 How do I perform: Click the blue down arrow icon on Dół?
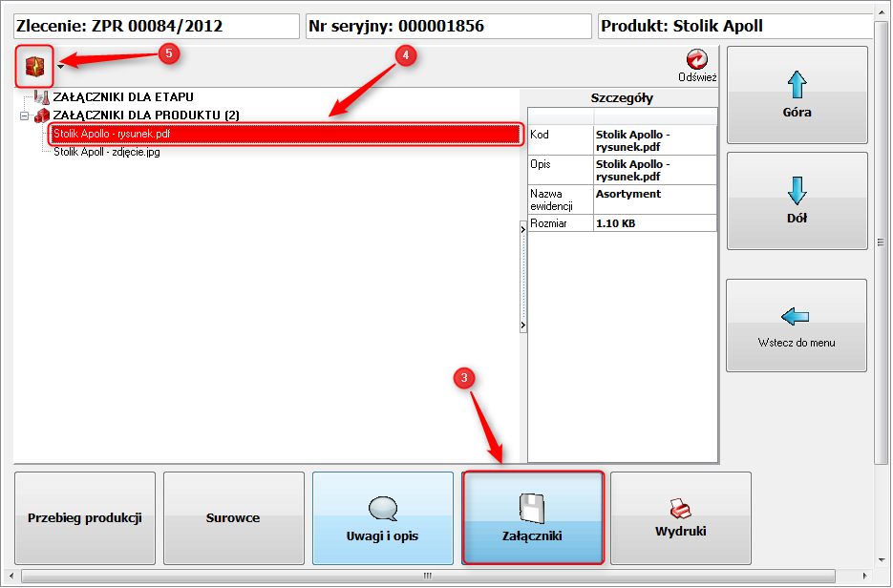pos(797,191)
